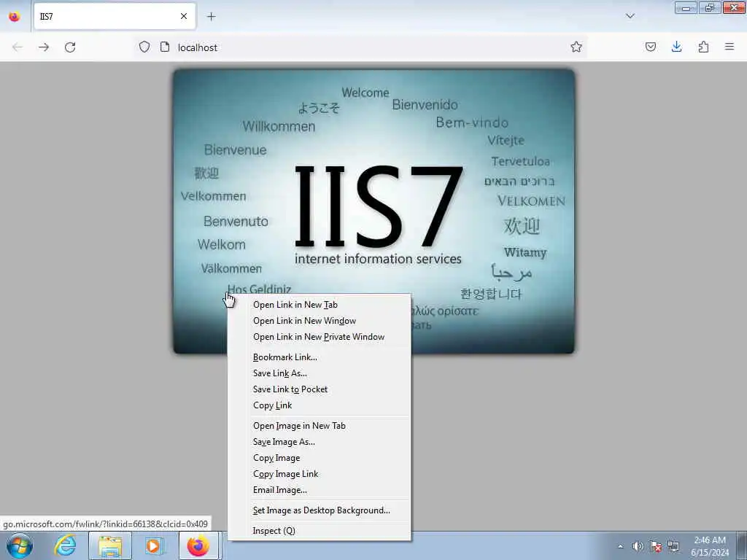Click the IIS7 tab label
This screenshot has height=560, width=747.
click(x=47, y=17)
